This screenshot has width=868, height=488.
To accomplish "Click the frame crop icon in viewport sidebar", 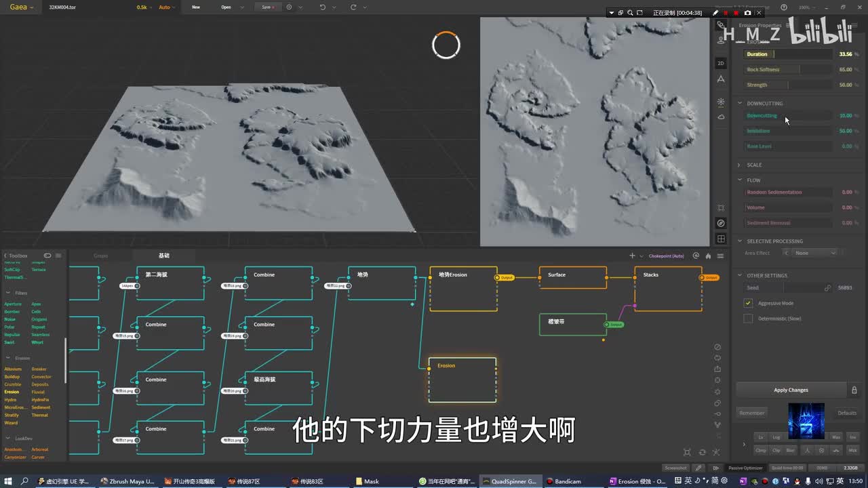I will (721, 208).
